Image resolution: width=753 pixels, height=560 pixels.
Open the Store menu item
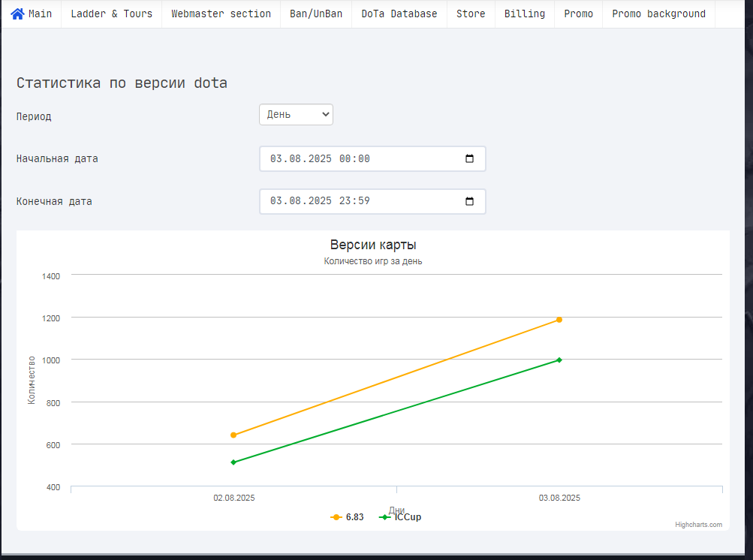(471, 14)
